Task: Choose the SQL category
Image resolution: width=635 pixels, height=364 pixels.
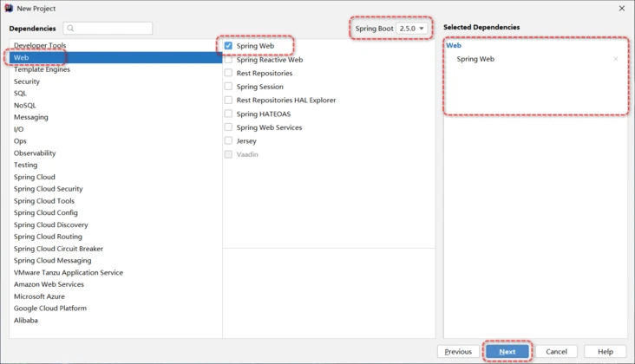Action: click(x=116, y=94)
